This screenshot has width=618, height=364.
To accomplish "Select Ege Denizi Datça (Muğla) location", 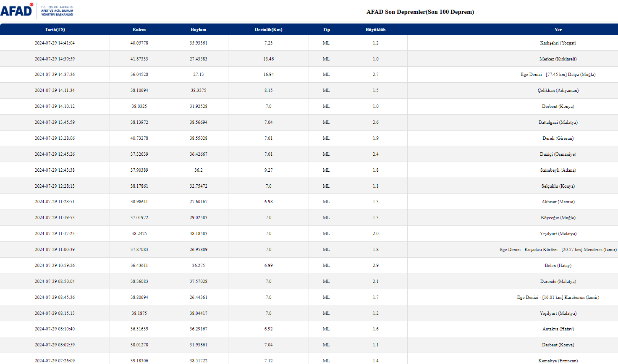I will click(x=558, y=74).
